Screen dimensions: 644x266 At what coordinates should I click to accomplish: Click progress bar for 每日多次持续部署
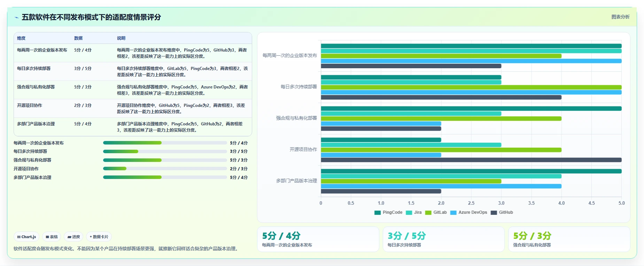click(x=165, y=151)
